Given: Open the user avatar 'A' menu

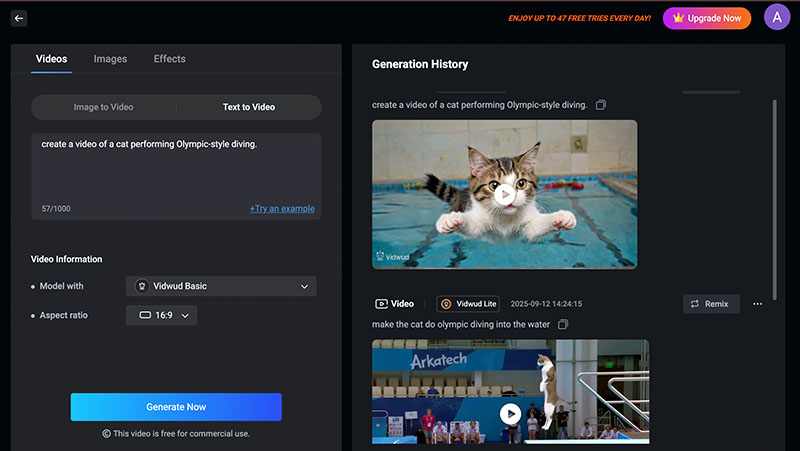Looking at the screenshot, I should click(777, 17).
